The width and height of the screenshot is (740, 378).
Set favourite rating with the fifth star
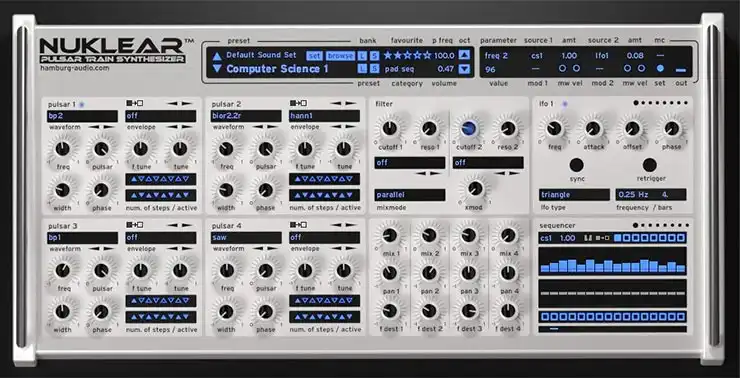pyautogui.click(x=427, y=55)
